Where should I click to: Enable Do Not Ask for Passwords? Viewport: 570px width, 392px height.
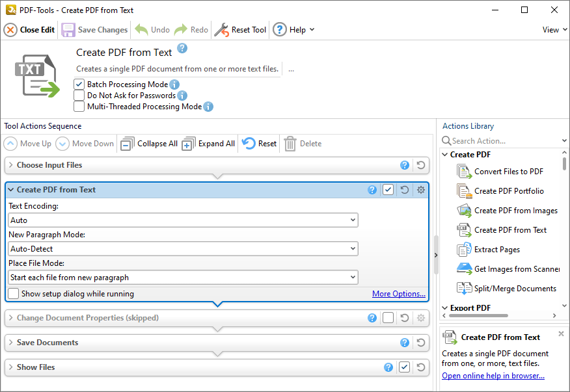[x=79, y=95]
